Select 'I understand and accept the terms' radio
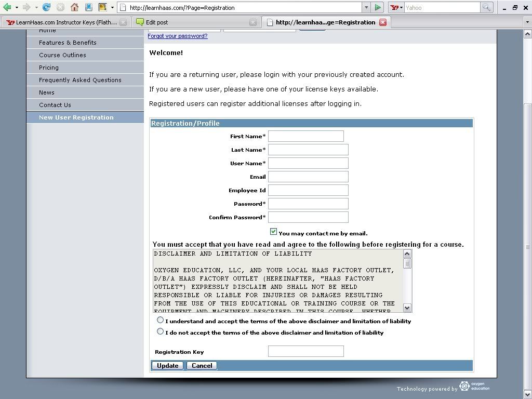532x399 pixels. (160, 320)
